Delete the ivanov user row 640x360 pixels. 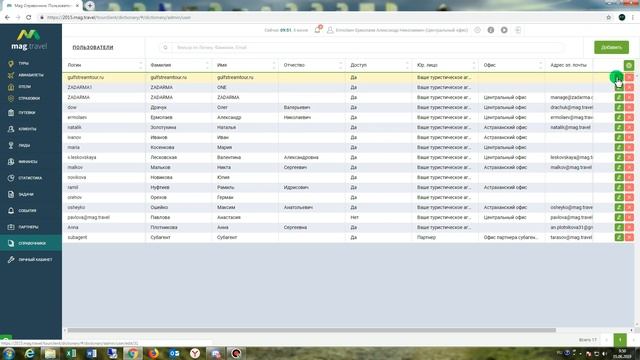click(629, 137)
